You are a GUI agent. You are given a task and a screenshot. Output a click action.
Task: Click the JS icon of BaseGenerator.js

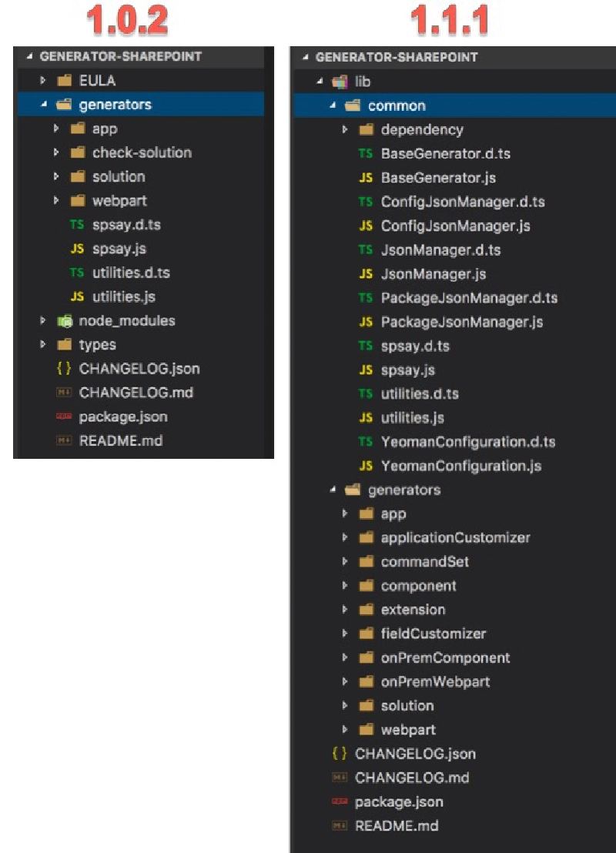coord(366,178)
